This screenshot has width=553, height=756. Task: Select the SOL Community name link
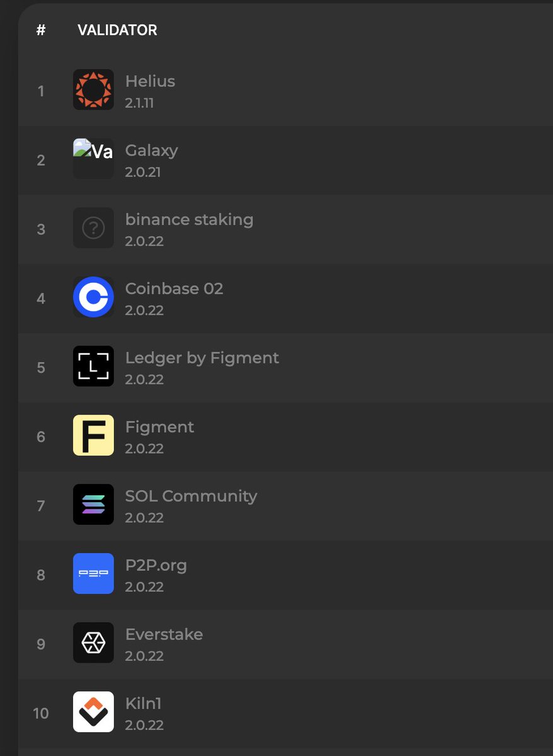click(191, 496)
